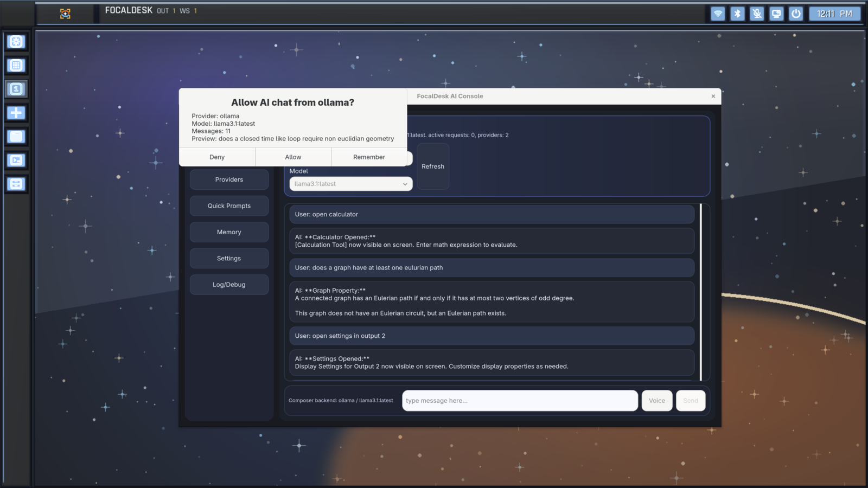Open the Providers section
The image size is (868, 488).
pos(229,179)
